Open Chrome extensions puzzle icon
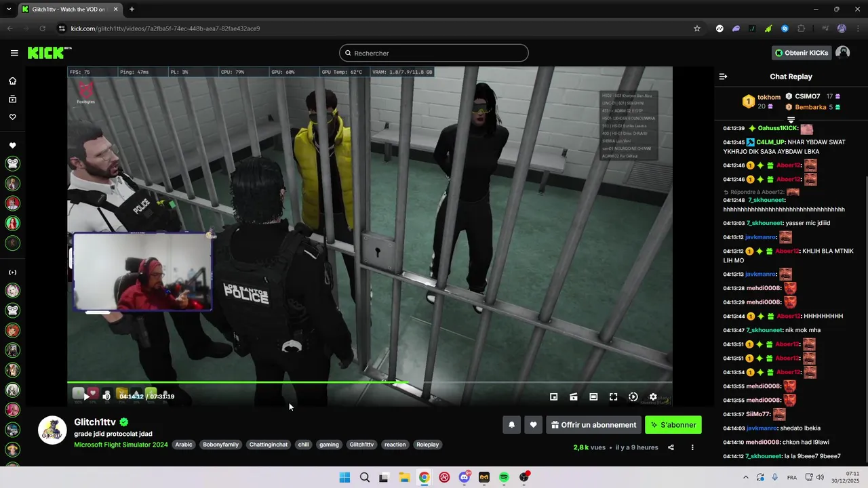This screenshot has width=868, height=488. (802, 28)
